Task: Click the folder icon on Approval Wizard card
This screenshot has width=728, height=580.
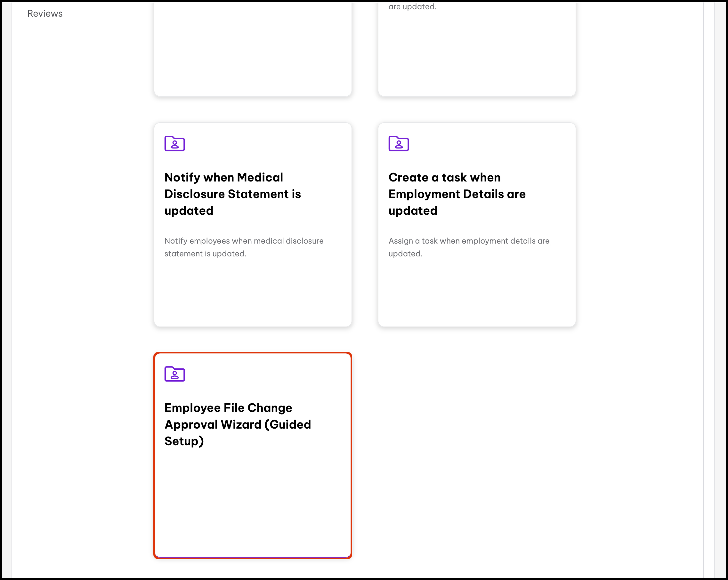Action: (x=174, y=374)
